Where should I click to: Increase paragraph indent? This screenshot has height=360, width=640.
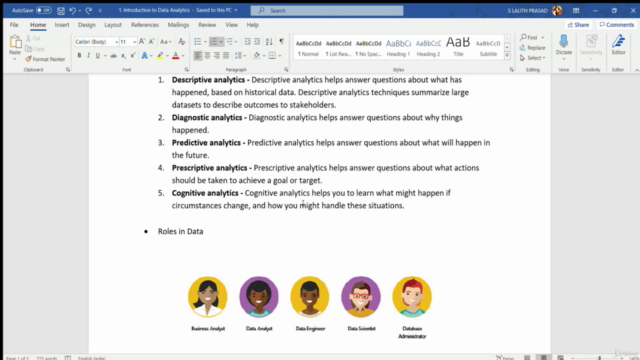[x=257, y=42]
